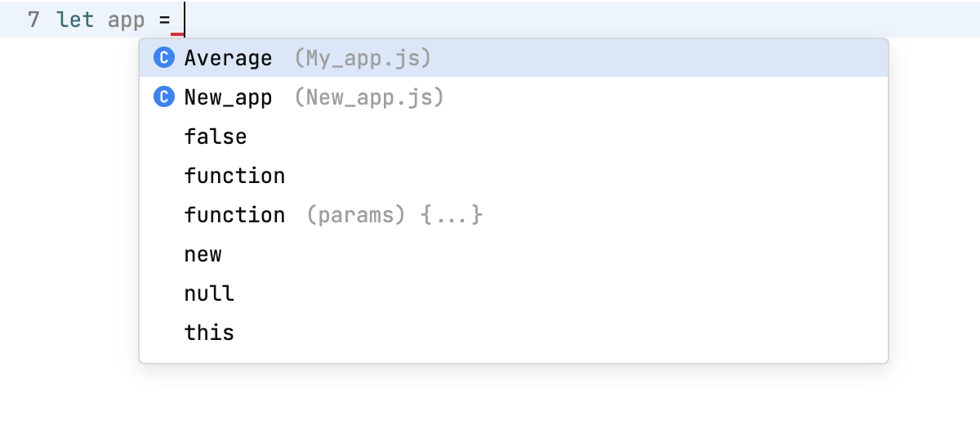Screen dimensions: 980x425
Task: Click the let keyword in the code
Action: (x=75, y=20)
